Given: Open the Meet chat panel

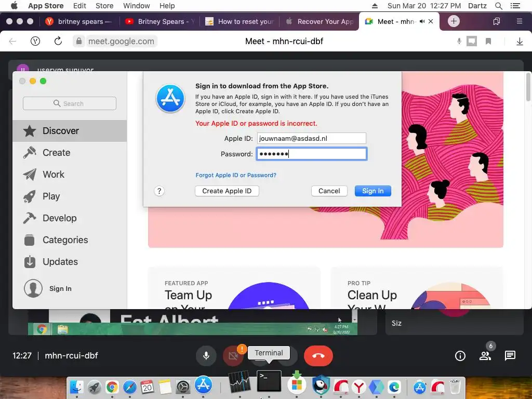Looking at the screenshot, I should (x=510, y=355).
